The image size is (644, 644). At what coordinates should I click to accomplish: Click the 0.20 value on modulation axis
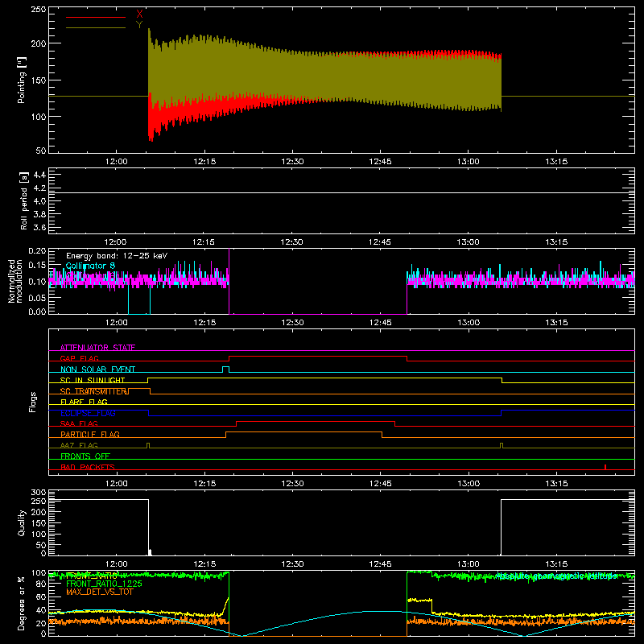37,250
